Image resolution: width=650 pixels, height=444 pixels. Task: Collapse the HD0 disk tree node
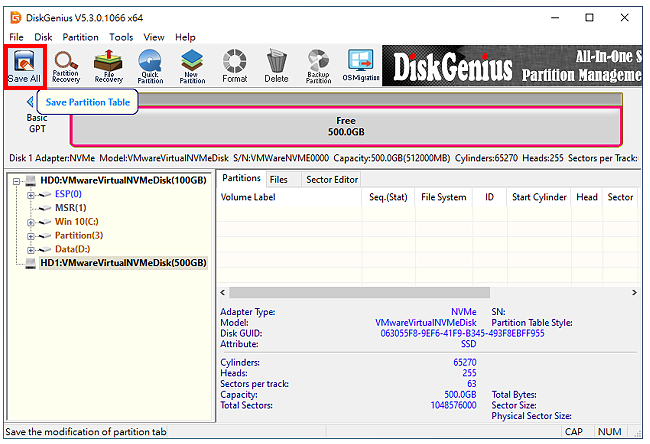(17, 181)
